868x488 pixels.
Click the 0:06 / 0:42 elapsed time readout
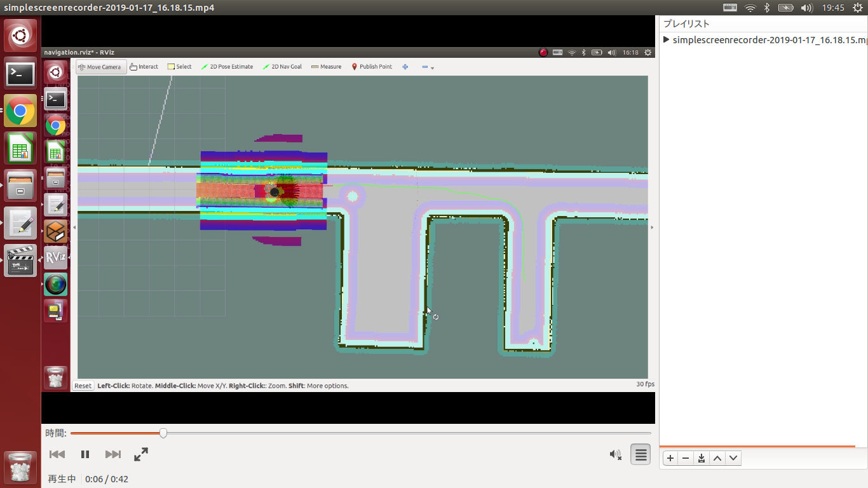coord(107,479)
